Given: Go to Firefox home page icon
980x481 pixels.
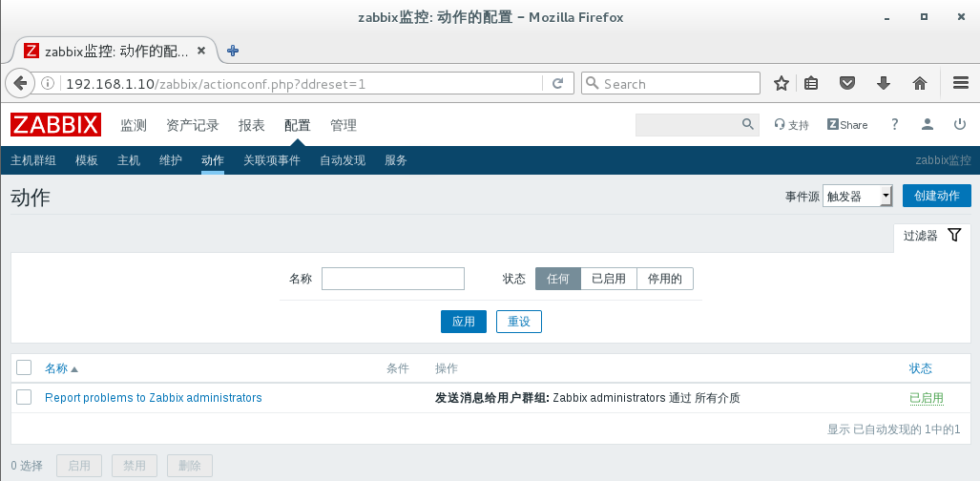Looking at the screenshot, I should [x=919, y=83].
